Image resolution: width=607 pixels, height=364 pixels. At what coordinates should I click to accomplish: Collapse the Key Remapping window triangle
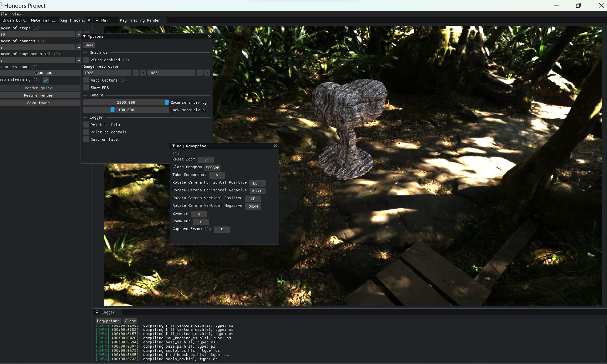174,146
